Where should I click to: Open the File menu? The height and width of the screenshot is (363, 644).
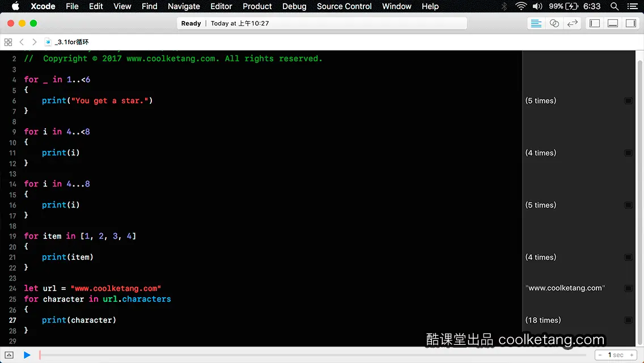coord(72,6)
